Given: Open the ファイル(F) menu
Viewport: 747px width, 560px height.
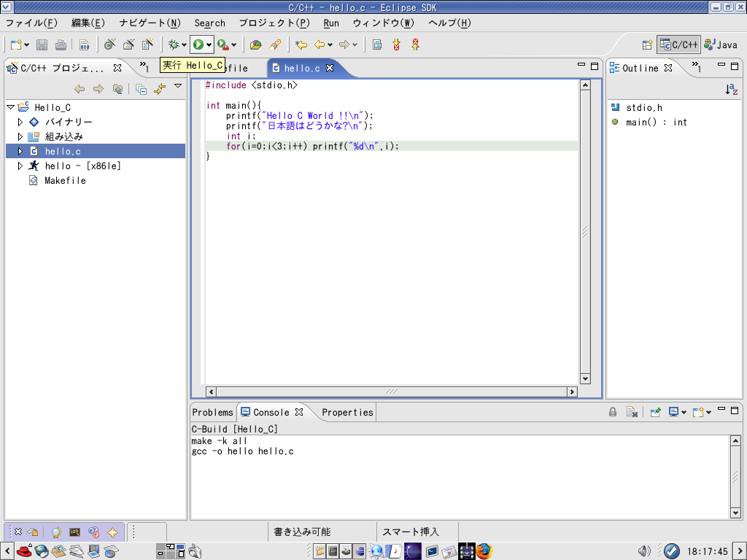Looking at the screenshot, I should click(31, 23).
